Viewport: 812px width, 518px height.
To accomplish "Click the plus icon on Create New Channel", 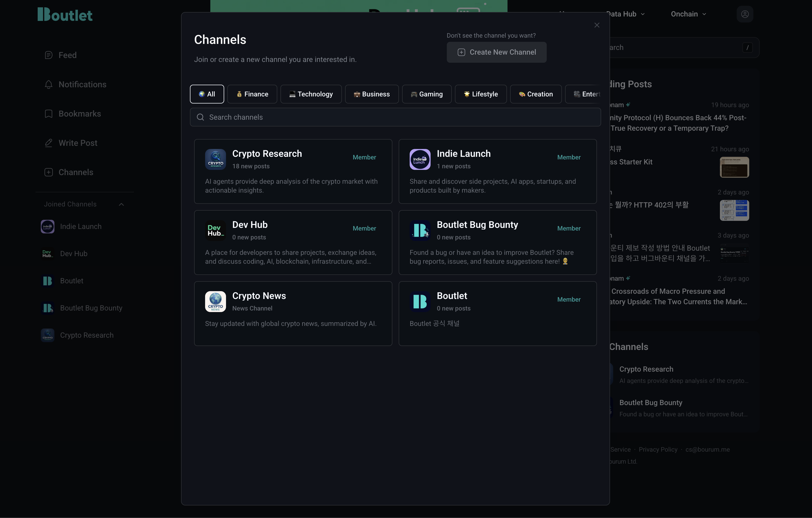I will (461, 53).
